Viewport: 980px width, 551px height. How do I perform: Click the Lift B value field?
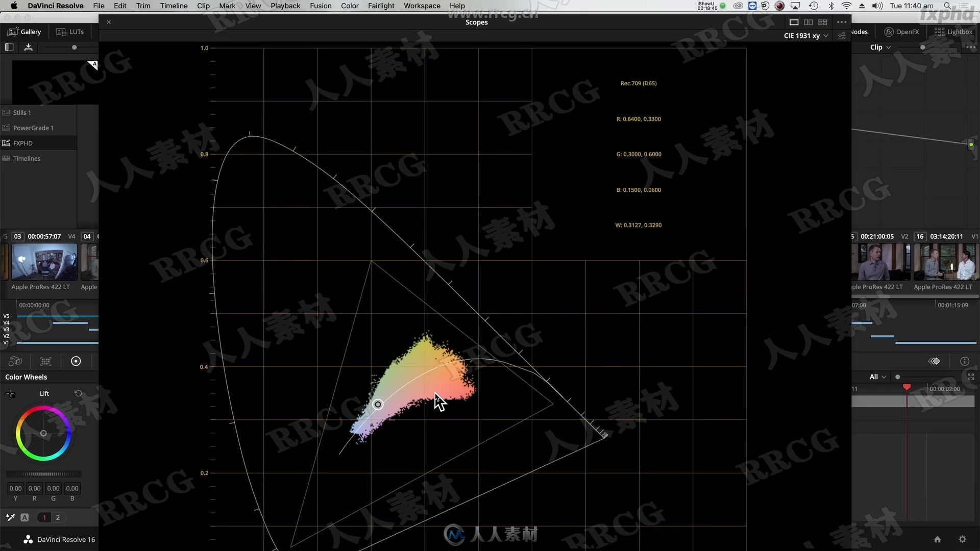[x=72, y=488]
